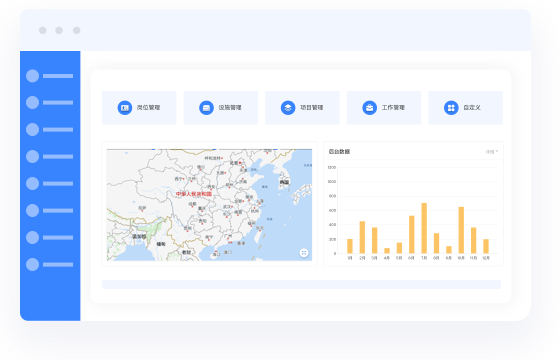Click the 后台数据 chart title
The image size is (560, 360).
(339, 152)
